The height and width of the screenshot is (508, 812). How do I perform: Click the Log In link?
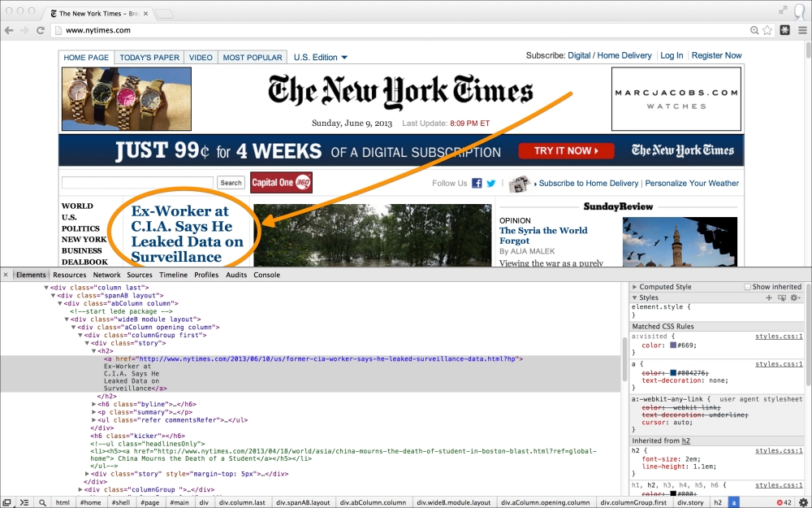click(672, 55)
